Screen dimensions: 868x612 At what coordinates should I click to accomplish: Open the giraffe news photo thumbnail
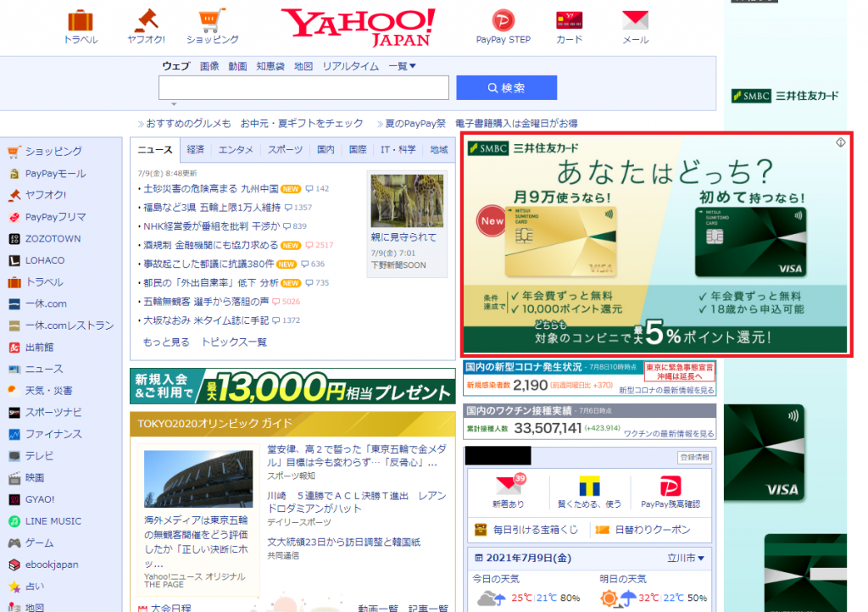click(x=407, y=201)
